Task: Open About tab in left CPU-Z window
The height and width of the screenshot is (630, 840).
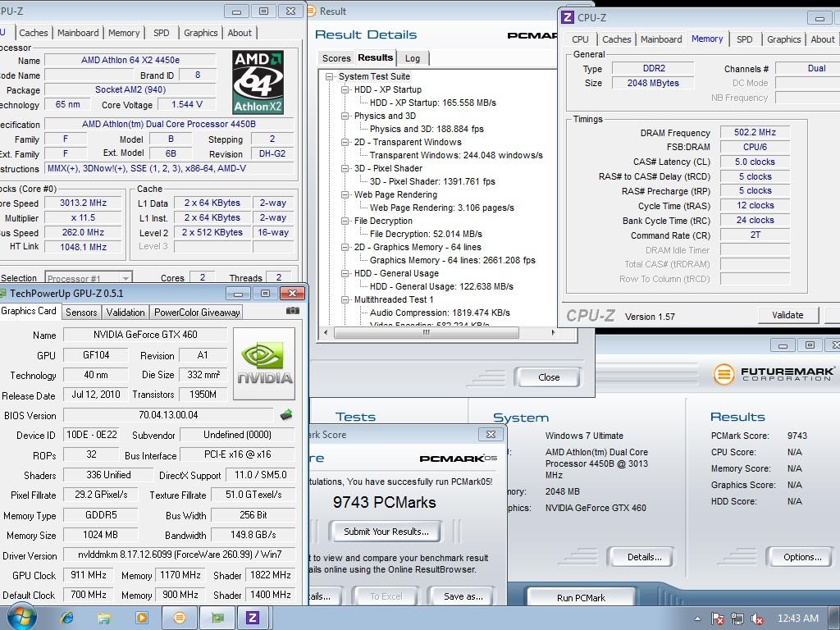Action: (239, 33)
